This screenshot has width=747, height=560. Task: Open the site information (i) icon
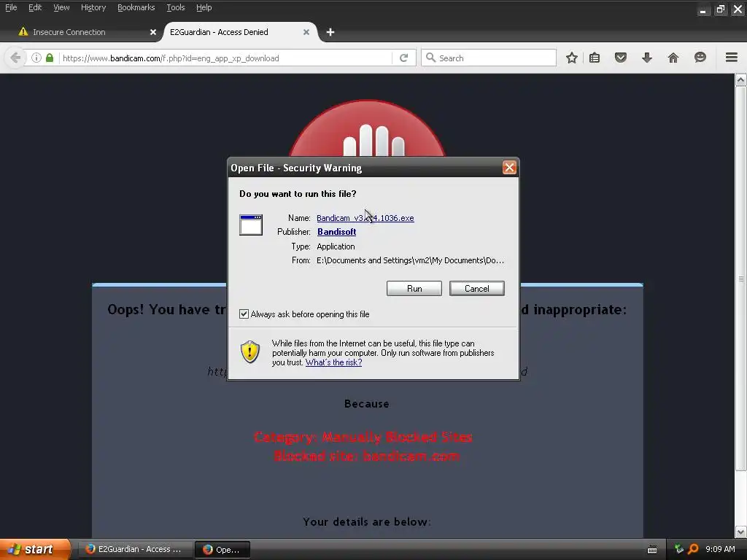coord(36,58)
